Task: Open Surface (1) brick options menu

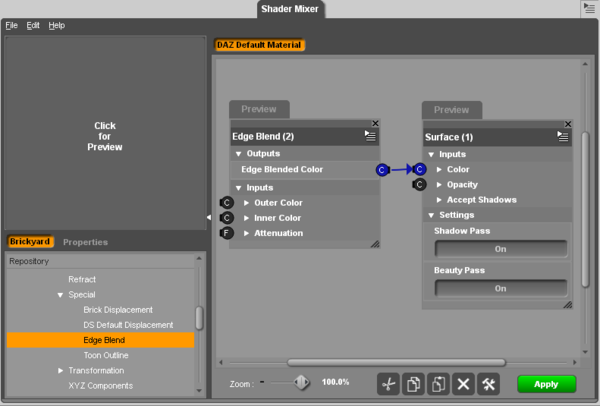Action: click(x=562, y=137)
